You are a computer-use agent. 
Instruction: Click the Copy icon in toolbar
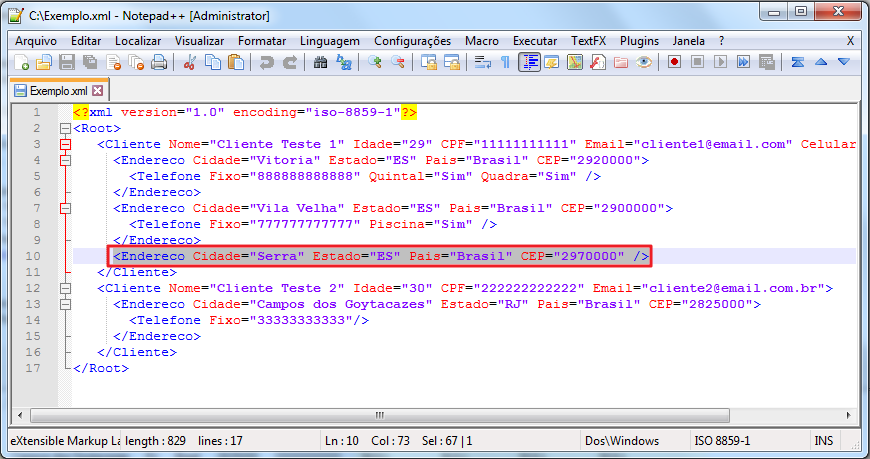click(x=213, y=62)
